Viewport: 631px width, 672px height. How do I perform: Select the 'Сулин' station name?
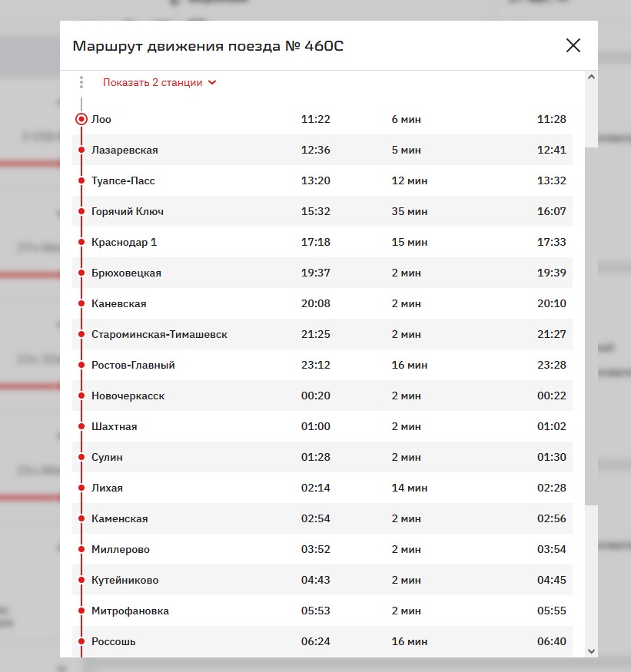coord(108,457)
